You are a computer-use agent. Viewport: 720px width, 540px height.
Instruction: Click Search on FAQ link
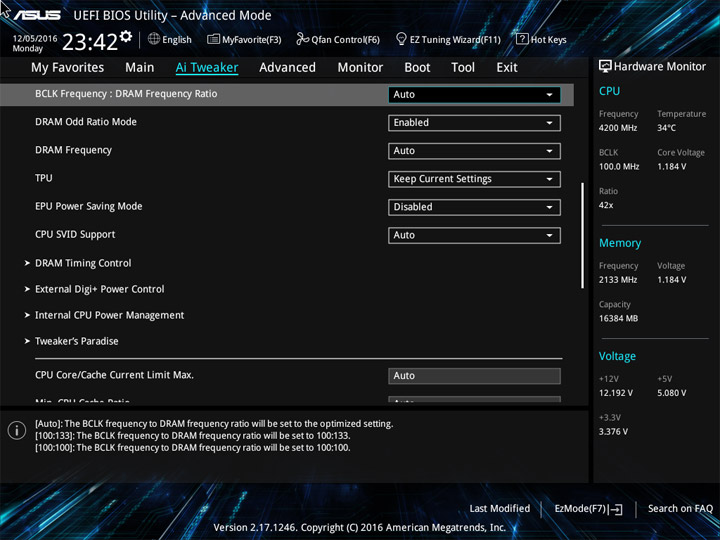[x=680, y=509]
